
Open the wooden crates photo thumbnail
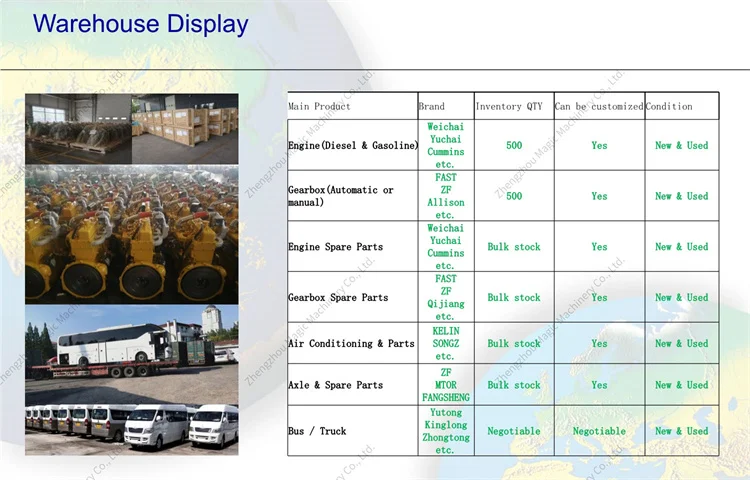(185, 128)
